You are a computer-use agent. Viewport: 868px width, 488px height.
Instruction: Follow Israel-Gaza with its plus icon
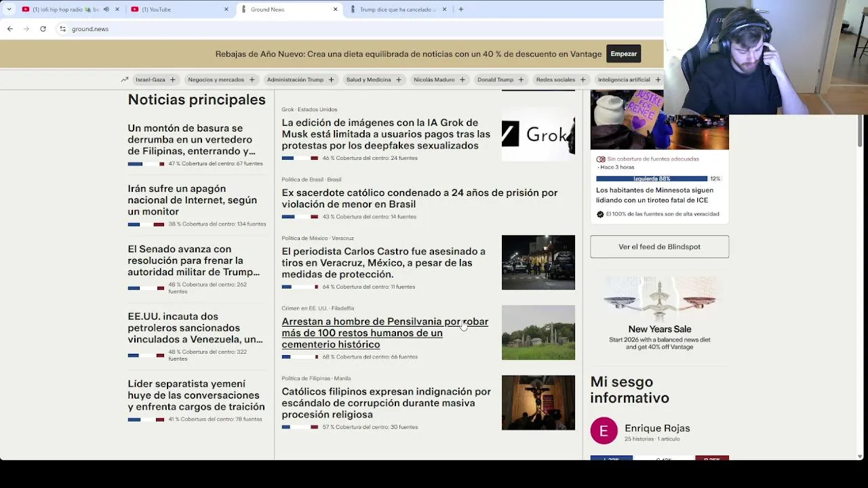click(x=172, y=79)
